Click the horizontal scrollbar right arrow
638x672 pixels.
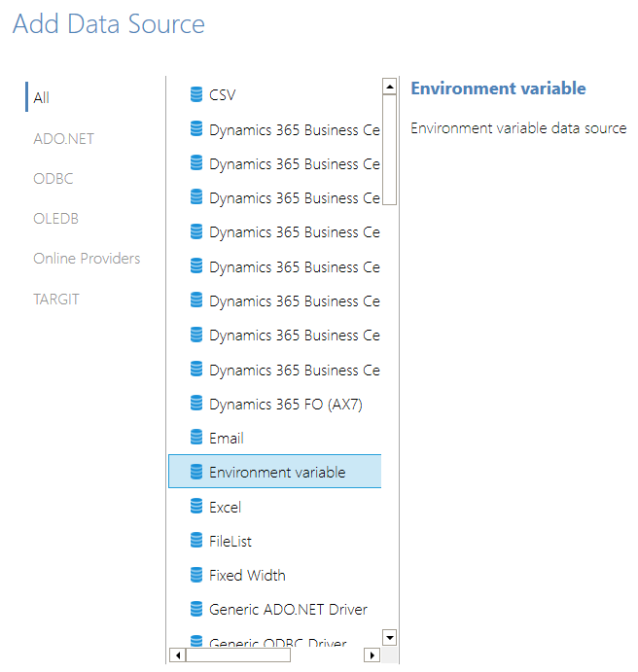372,654
